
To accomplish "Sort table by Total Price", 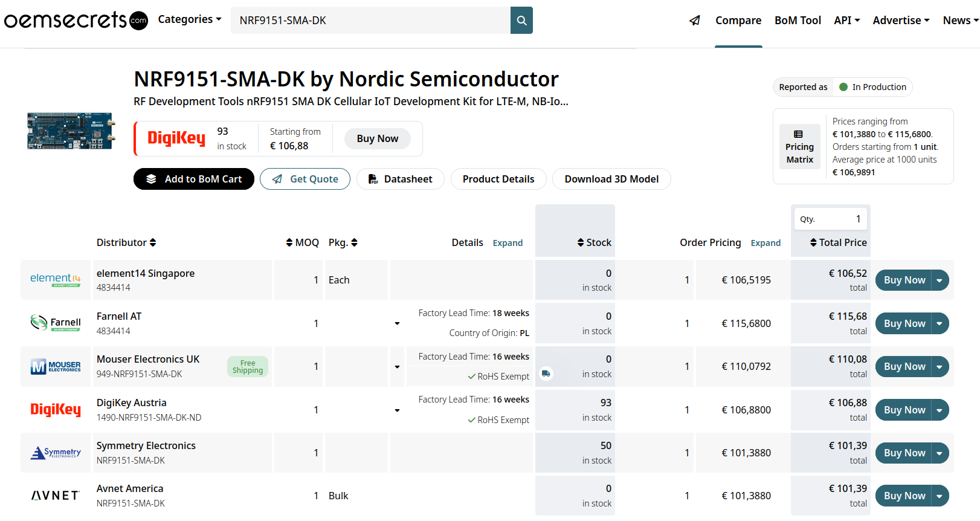I will (x=838, y=242).
